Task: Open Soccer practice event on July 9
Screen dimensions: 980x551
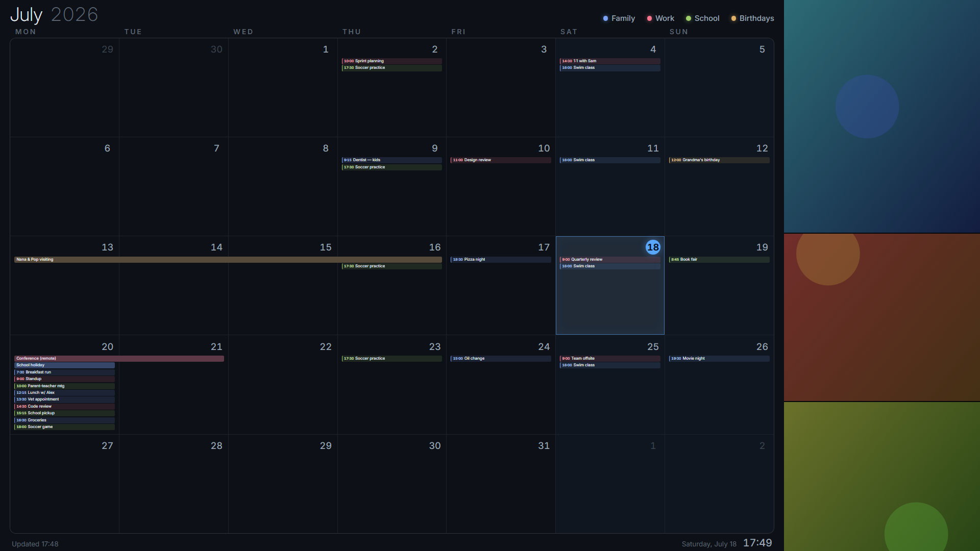Action: point(391,167)
